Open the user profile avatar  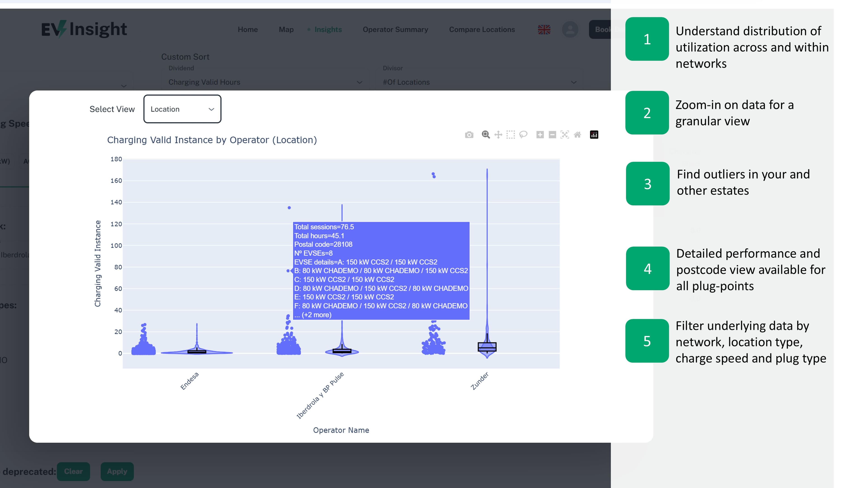(x=570, y=30)
